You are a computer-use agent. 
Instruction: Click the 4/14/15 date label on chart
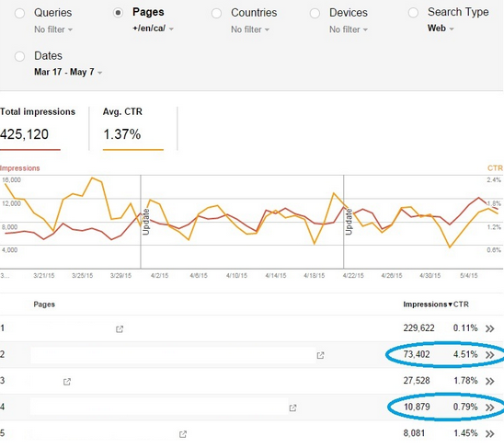coord(276,276)
